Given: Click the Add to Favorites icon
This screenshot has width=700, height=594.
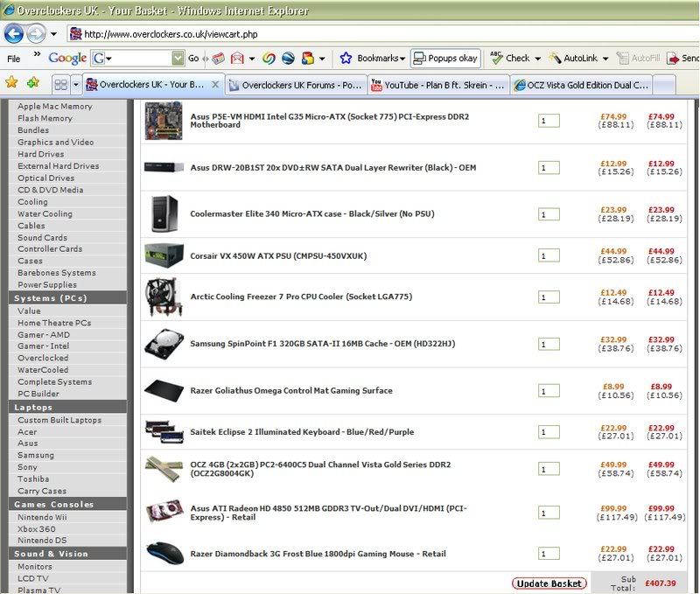Looking at the screenshot, I should coord(32,83).
